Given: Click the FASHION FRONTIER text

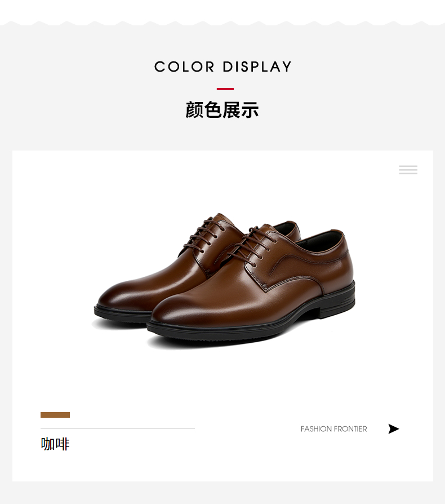Looking at the screenshot, I should tap(333, 429).
